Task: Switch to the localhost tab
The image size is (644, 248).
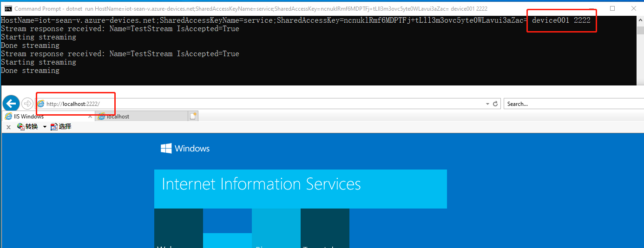Action: [141, 116]
